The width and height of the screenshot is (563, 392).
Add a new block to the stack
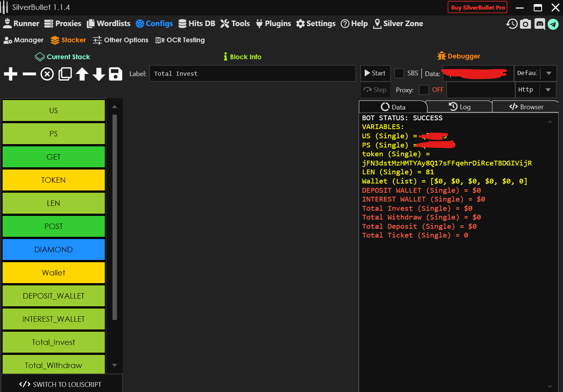coord(11,74)
